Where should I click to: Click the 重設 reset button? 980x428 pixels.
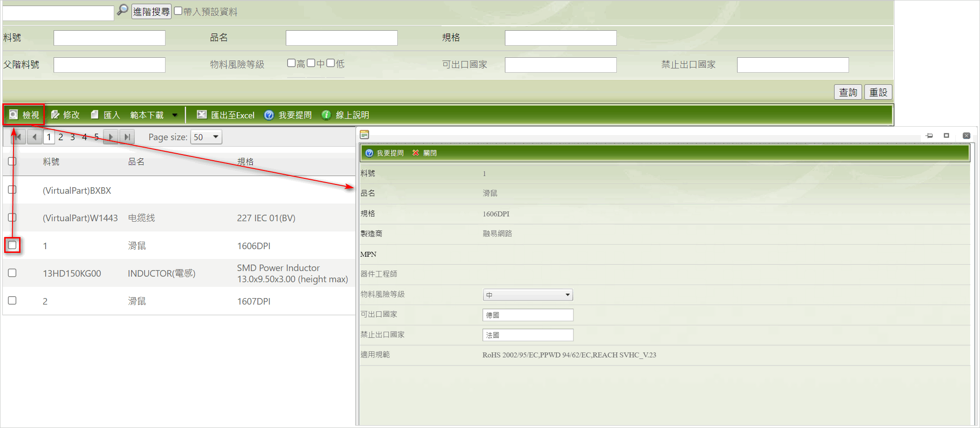coord(878,92)
